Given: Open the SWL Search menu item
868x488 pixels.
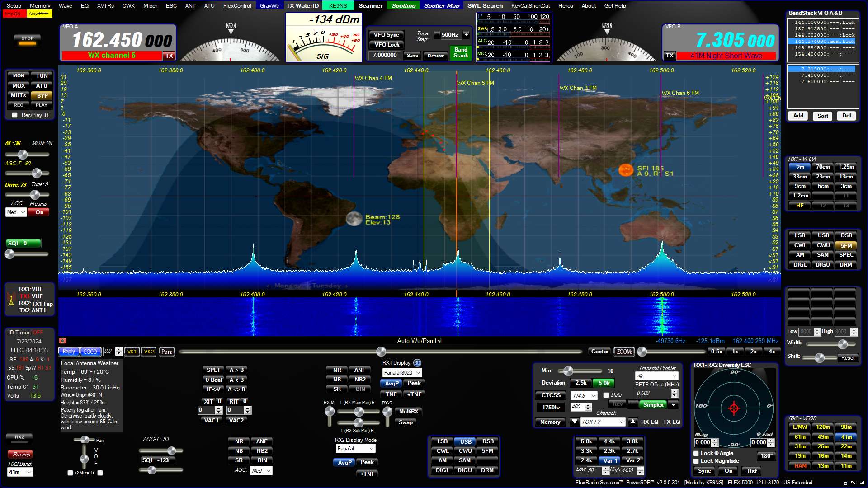Looking at the screenshot, I should point(485,5).
